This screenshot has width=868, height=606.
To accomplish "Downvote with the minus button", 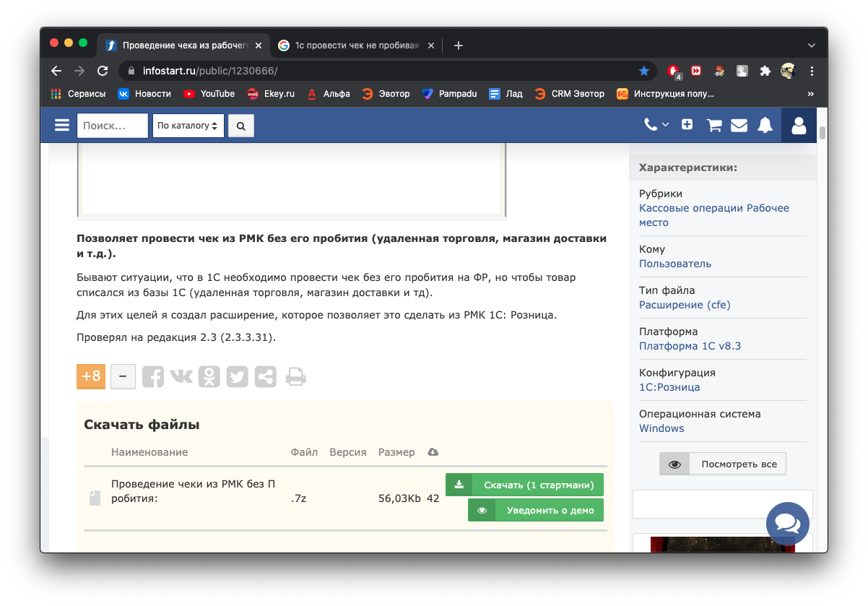I will [x=123, y=376].
